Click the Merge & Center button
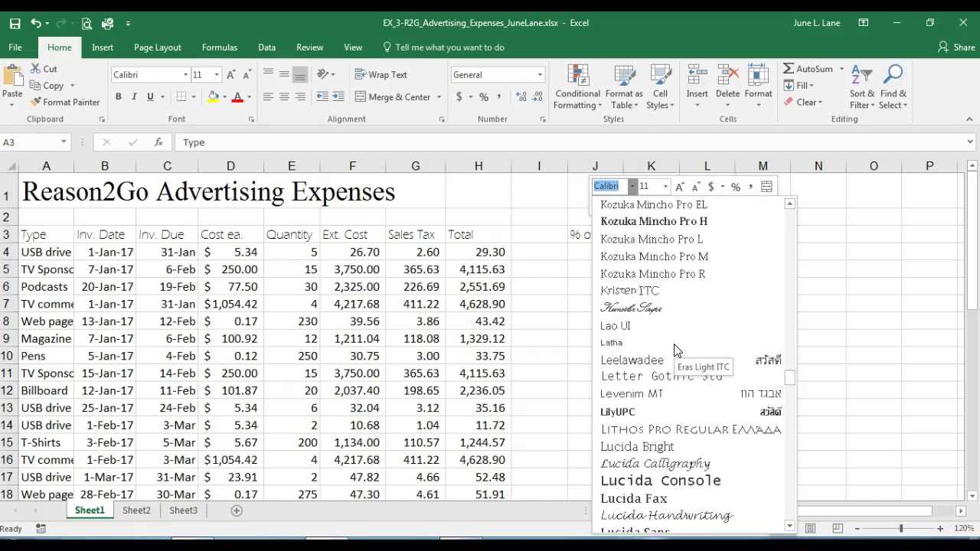The width and height of the screenshot is (980, 551). click(x=393, y=97)
